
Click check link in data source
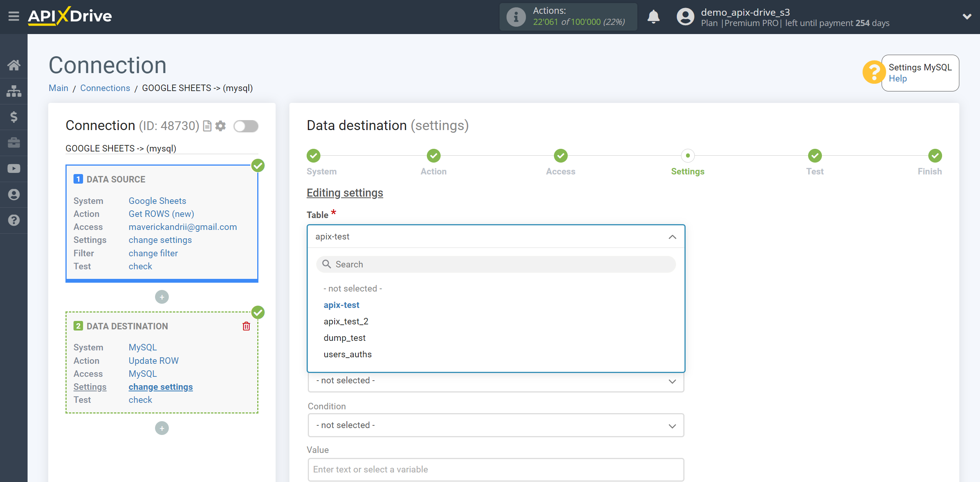click(x=140, y=266)
